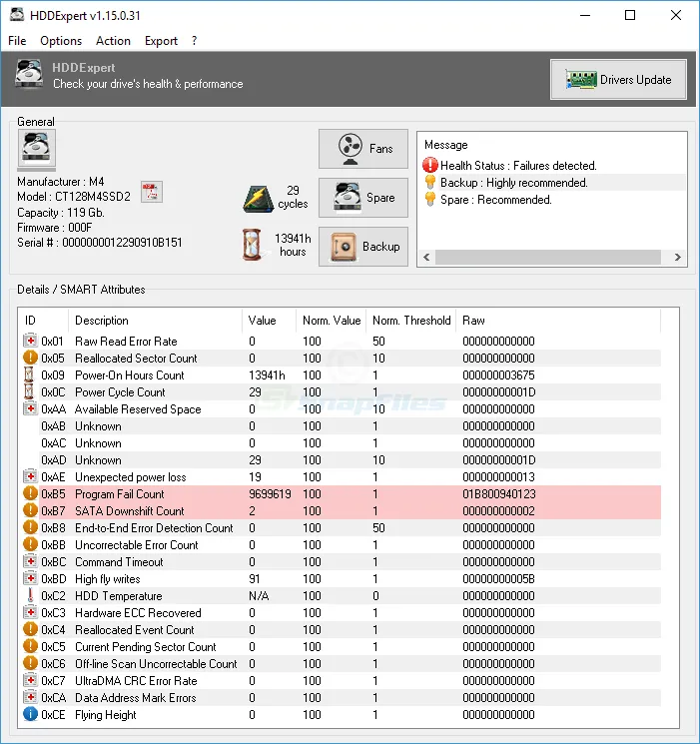Image resolution: width=700 pixels, height=744 pixels.
Task: Click the icon for 0xAE Unexpected power loss
Action: pyautogui.click(x=30, y=476)
